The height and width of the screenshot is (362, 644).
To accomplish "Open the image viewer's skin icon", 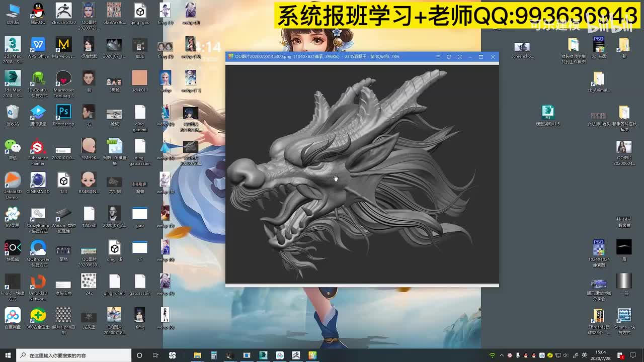I will point(449,57).
